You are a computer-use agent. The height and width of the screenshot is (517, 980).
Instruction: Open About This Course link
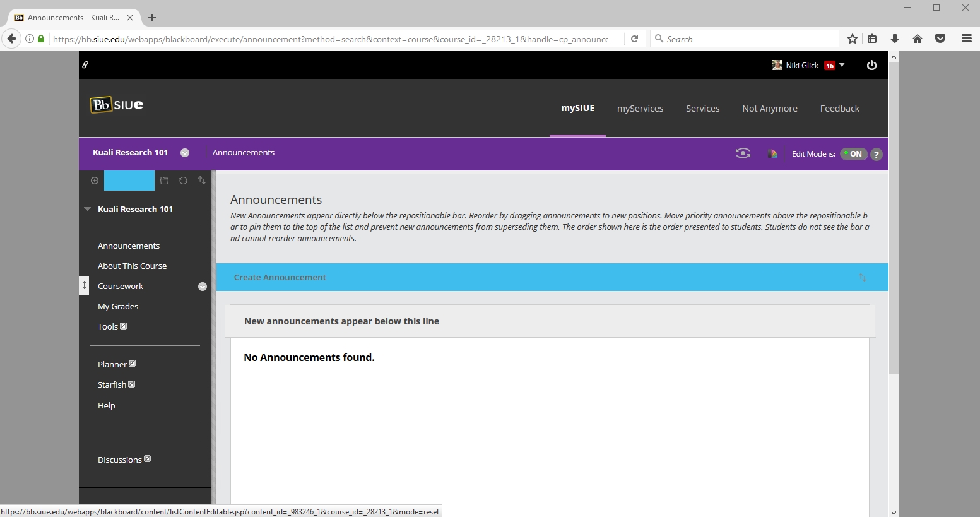(x=133, y=266)
